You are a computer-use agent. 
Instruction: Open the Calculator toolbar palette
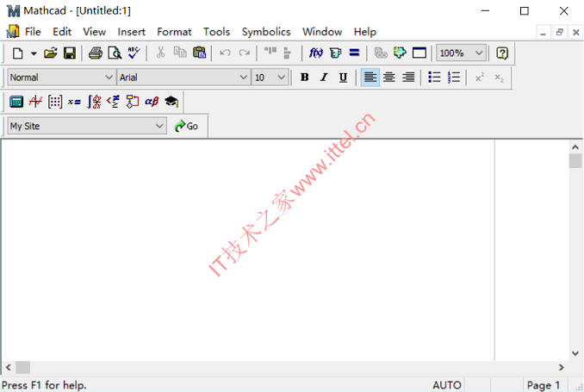tap(16, 102)
